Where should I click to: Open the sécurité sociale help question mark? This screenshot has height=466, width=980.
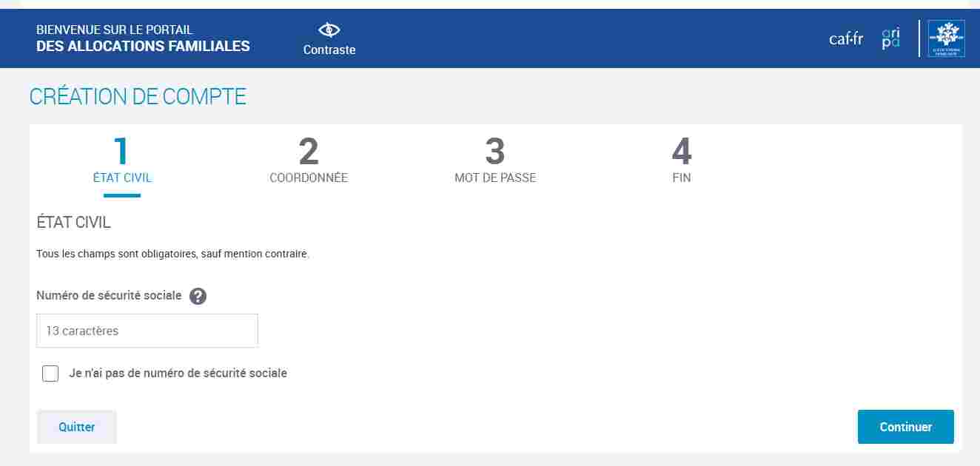click(198, 296)
